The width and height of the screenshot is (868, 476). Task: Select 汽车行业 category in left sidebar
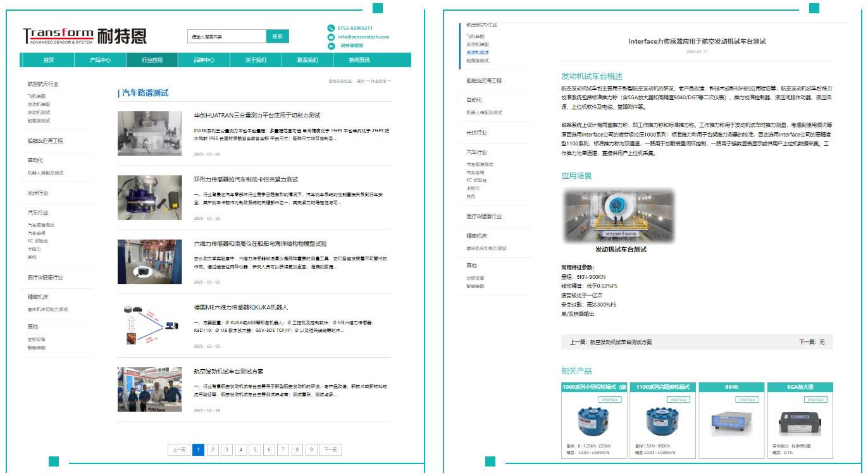38,213
